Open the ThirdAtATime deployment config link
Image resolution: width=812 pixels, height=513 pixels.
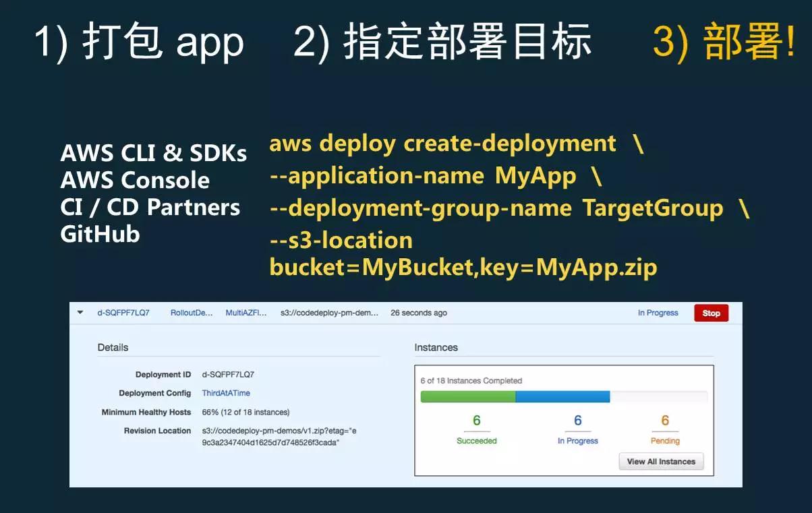pyautogui.click(x=226, y=393)
